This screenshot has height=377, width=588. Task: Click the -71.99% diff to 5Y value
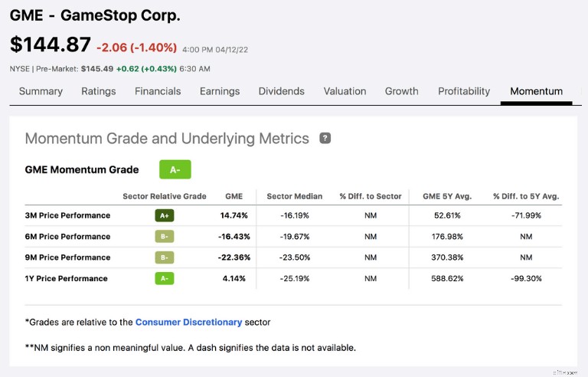coord(526,215)
